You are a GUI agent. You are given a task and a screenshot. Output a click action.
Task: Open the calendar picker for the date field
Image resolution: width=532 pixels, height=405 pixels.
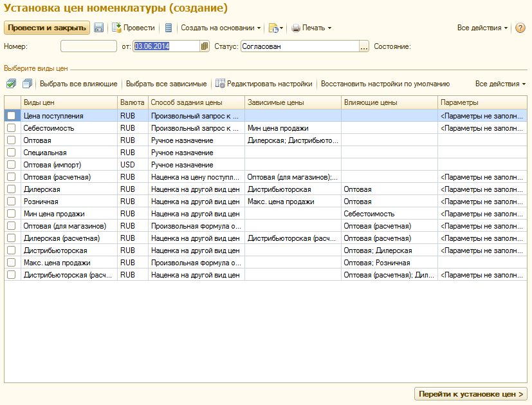point(205,46)
